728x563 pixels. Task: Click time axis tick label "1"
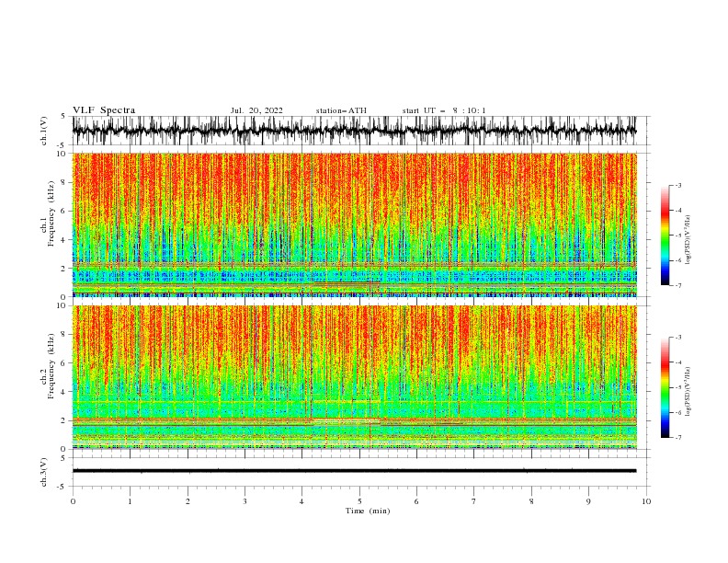click(x=130, y=501)
